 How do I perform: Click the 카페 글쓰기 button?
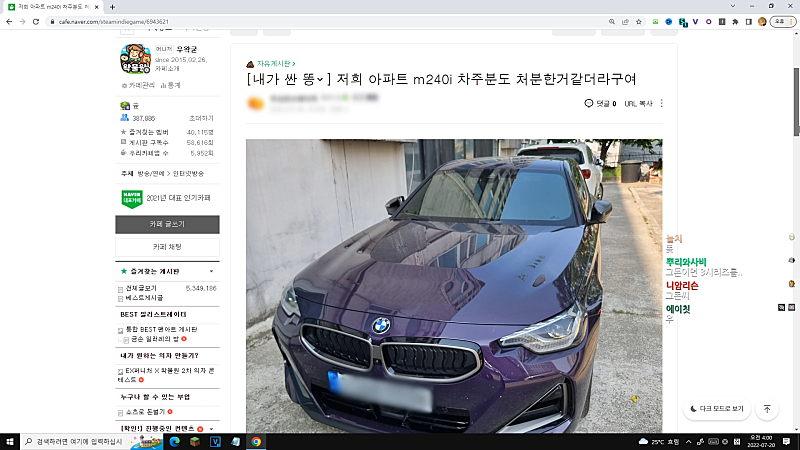(x=167, y=224)
